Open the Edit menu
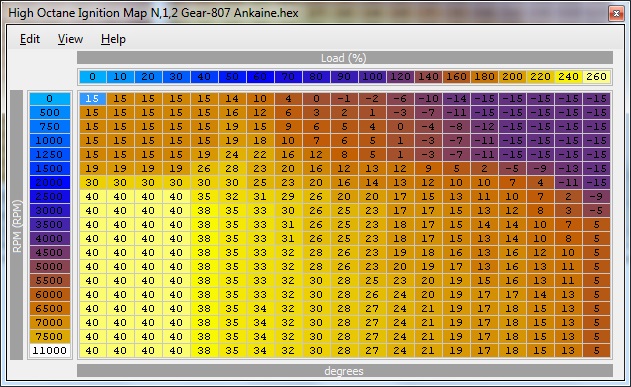Viewport: 631px width, 387px height. point(30,39)
